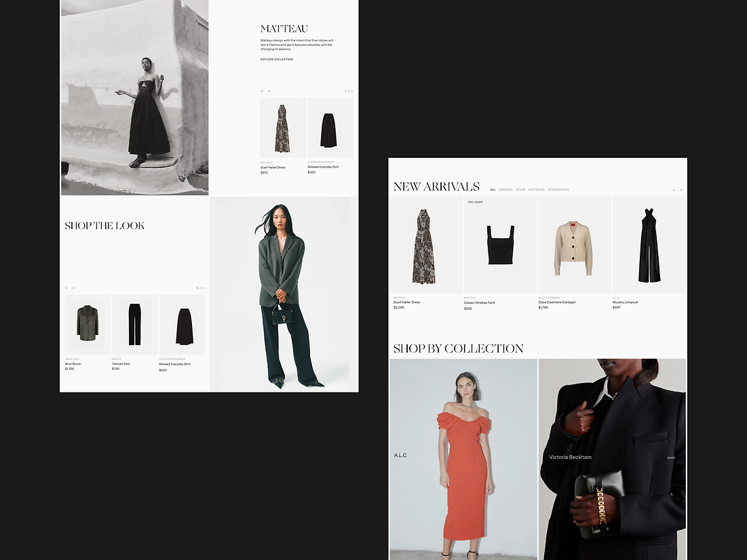Open the Explore Collection link under Matteau
The height and width of the screenshot is (560, 747).
[x=277, y=60]
